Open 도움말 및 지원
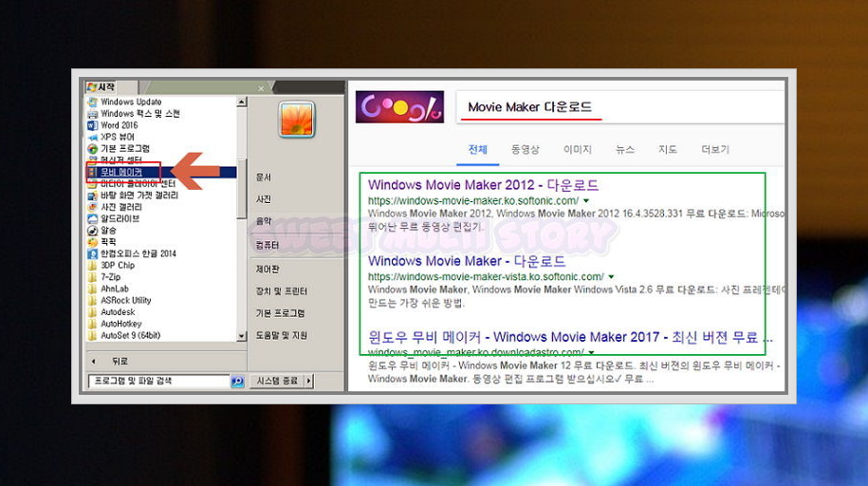 (x=281, y=336)
